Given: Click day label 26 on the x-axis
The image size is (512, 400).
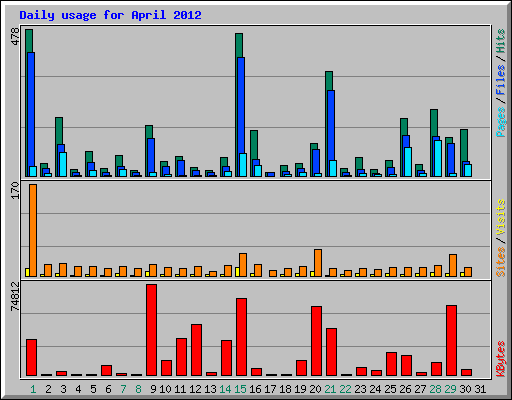Looking at the screenshot, I should point(405,389).
